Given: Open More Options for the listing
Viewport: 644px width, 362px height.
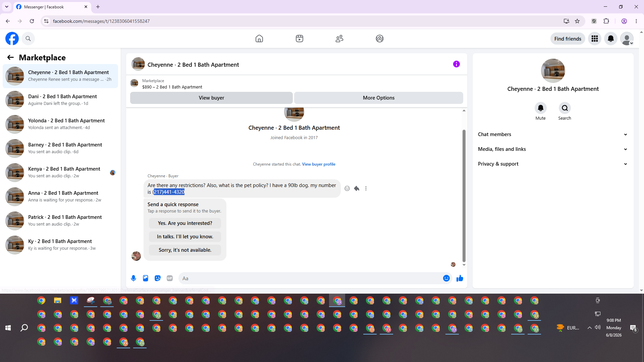Looking at the screenshot, I should tap(379, 98).
